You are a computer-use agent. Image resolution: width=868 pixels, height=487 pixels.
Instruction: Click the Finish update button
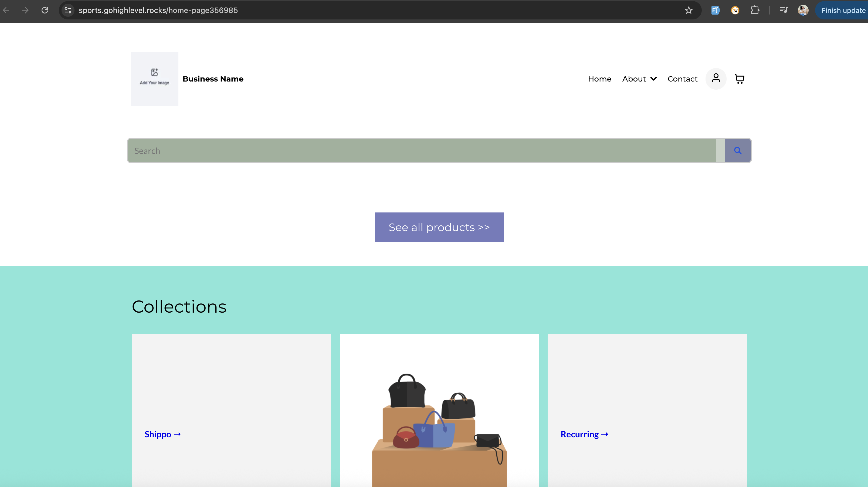843,11
